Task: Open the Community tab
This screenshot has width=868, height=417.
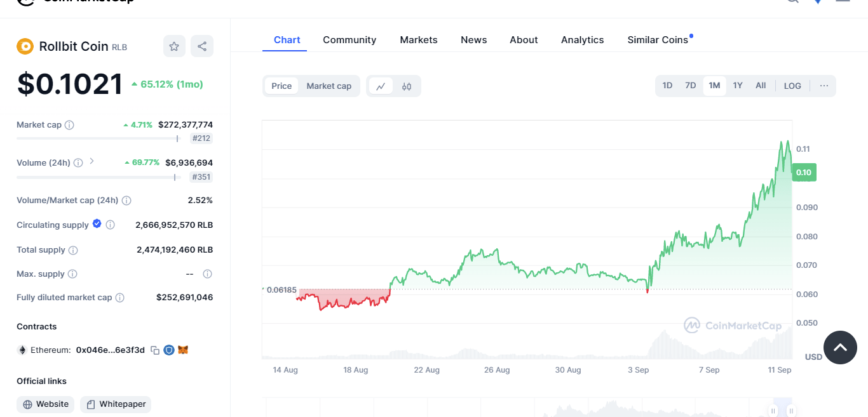Action: 349,40
